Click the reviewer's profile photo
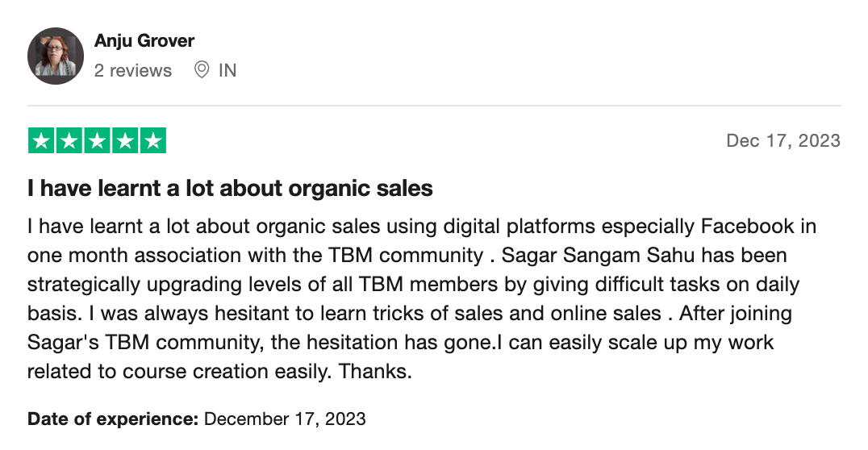The image size is (868, 450). 56,56
